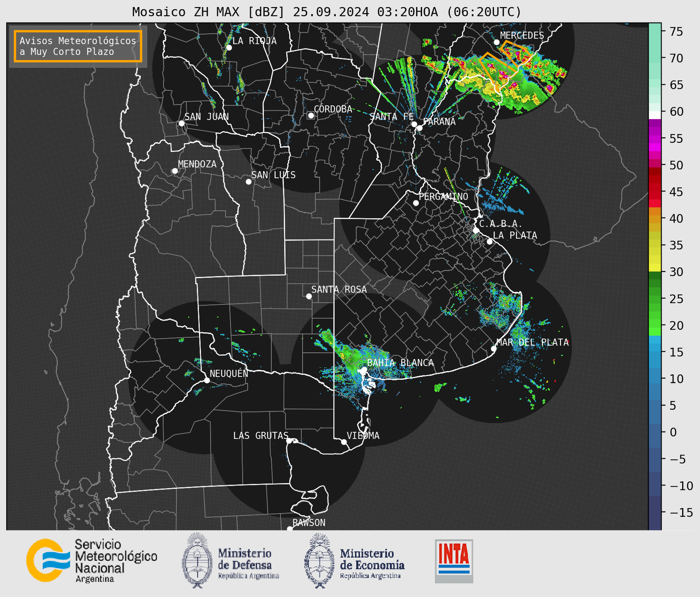Click the LA PLATA city marker dot
Image resolution: width=700 pixels, height=597 pixels.
[490, 242]
